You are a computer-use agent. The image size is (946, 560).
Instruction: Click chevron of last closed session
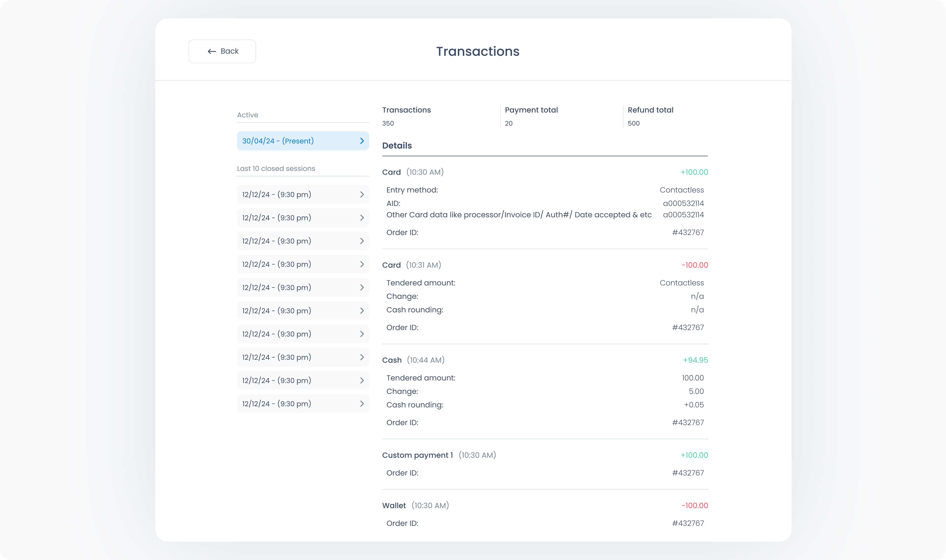[362, 404]
